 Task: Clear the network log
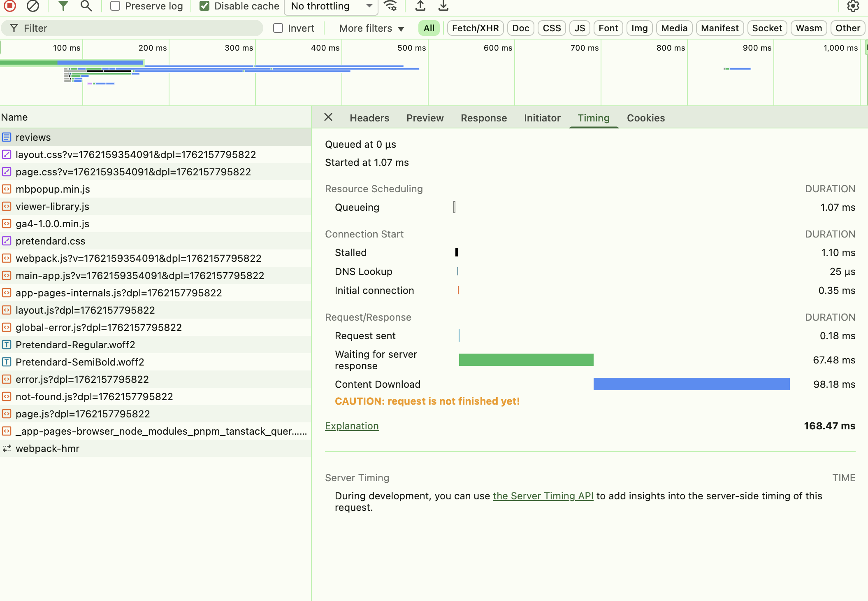33,6
